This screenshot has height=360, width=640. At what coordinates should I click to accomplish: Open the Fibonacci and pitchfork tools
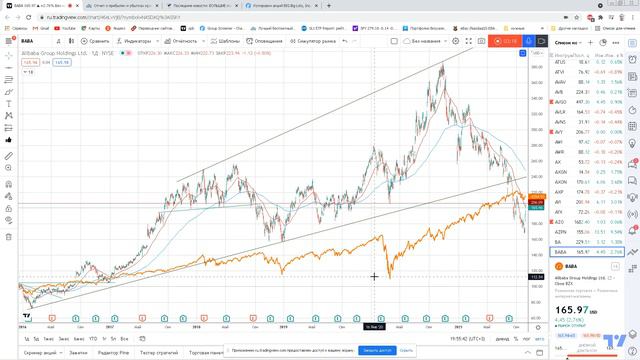coord(9,80)
